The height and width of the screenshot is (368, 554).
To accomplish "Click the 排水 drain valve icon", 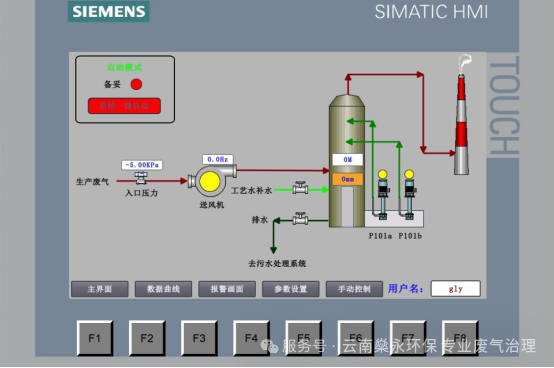I will coord(300,219).
